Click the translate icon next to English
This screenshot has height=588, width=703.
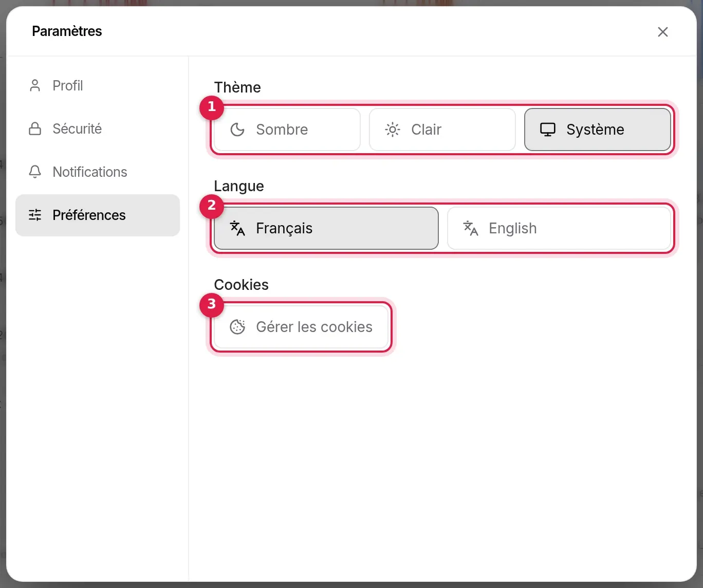click(x=471, y=228)
